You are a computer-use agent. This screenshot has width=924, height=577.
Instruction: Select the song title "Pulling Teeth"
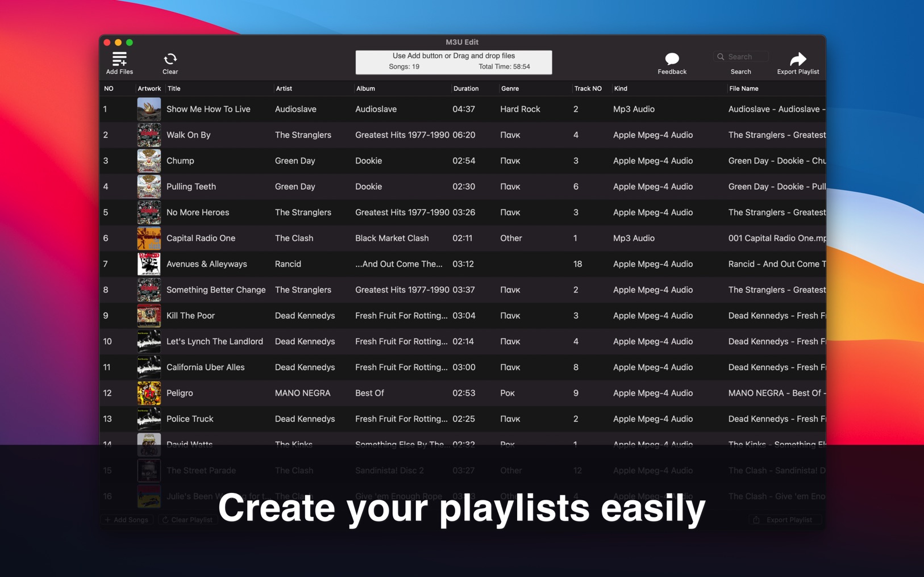pos(191,187)
